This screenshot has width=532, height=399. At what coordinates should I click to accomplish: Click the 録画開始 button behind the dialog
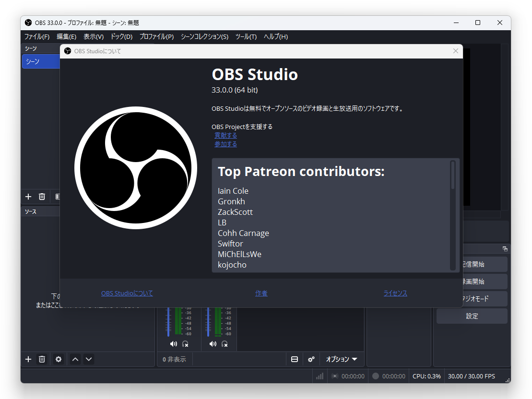click(485, 282)
